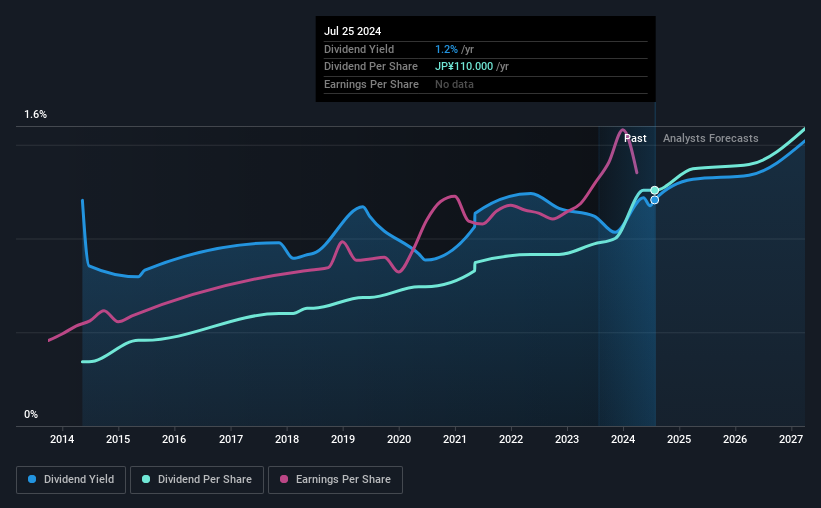Click the 2020 x-axis label

pyautogui.click(x=399, y=439)
